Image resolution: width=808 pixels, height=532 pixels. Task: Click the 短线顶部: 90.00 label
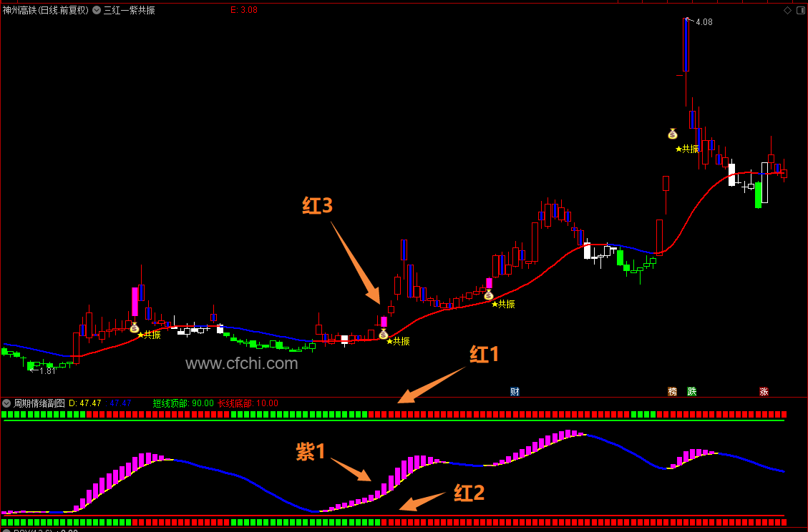coord(183,403)
